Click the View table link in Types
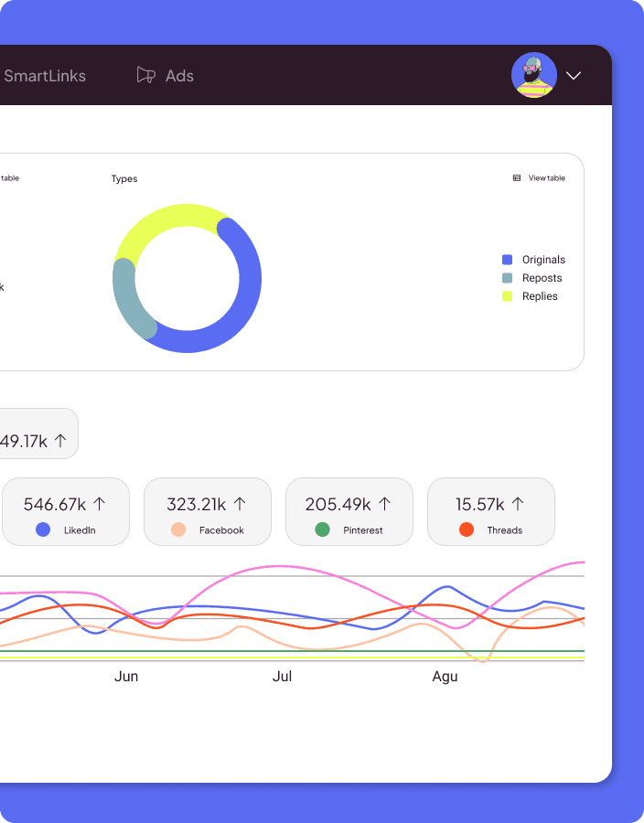Viewport: 644px width, 823px height. click(546, 178)
